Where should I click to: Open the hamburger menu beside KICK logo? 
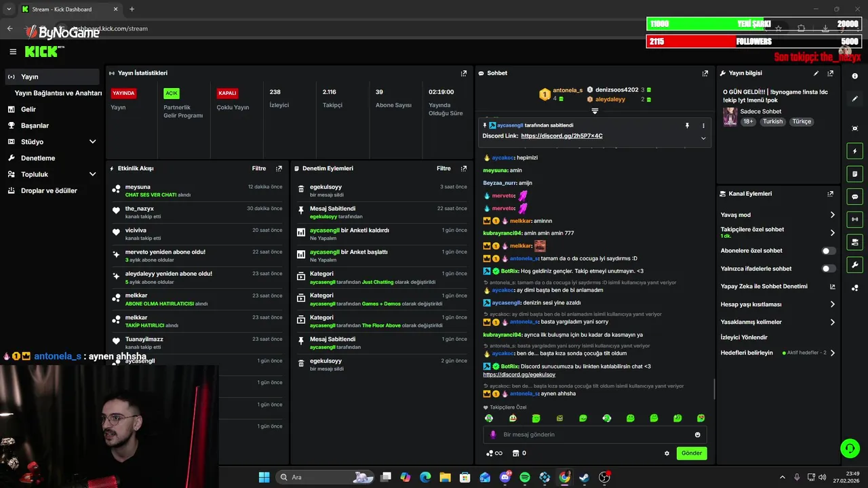tap(13, 52)
